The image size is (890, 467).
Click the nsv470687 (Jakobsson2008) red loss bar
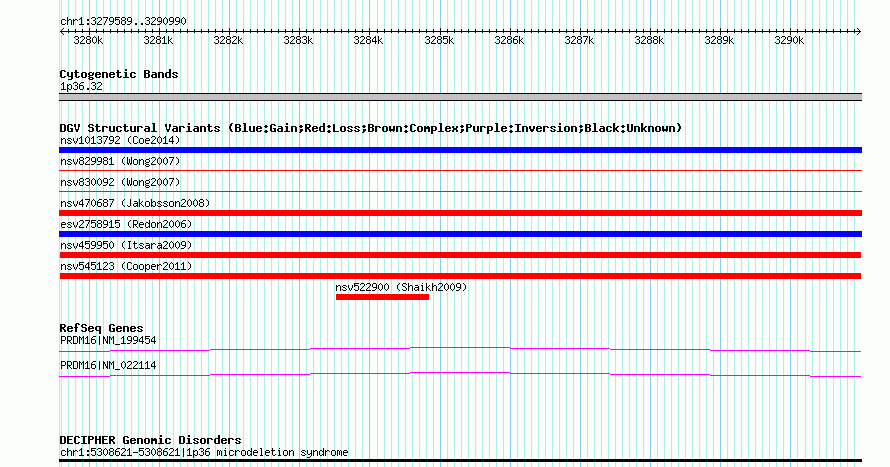tap(460, 213)
